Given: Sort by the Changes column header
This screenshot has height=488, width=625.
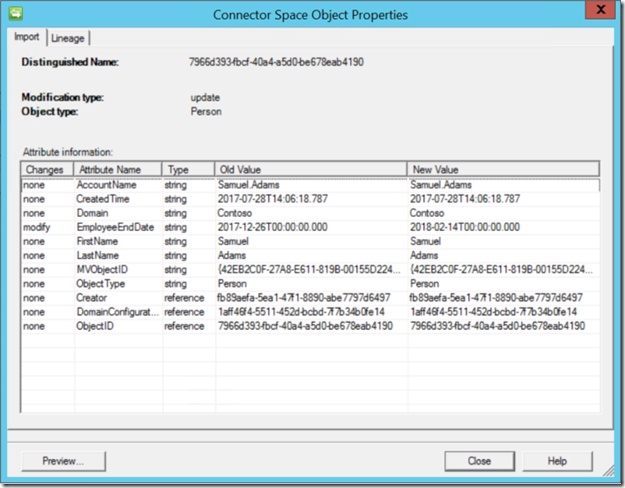Looking at the screenshot, I should coord(47,169).
